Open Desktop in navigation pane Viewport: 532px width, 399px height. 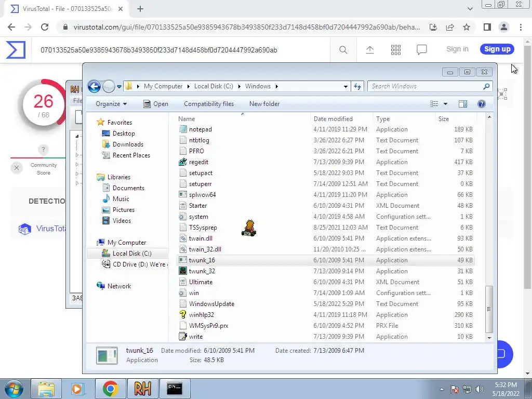click(x=118, y=134)
